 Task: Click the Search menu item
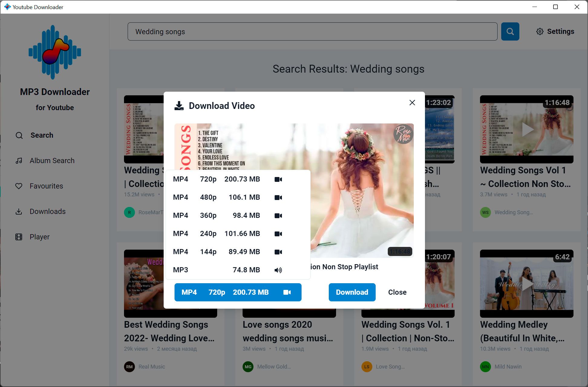(x=42, y=135)
